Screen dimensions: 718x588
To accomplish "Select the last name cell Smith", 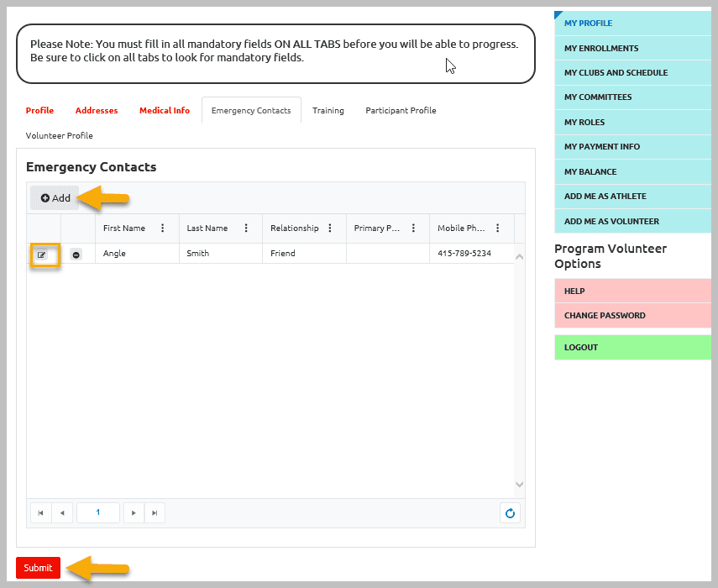I will click(x=221, y=253).
